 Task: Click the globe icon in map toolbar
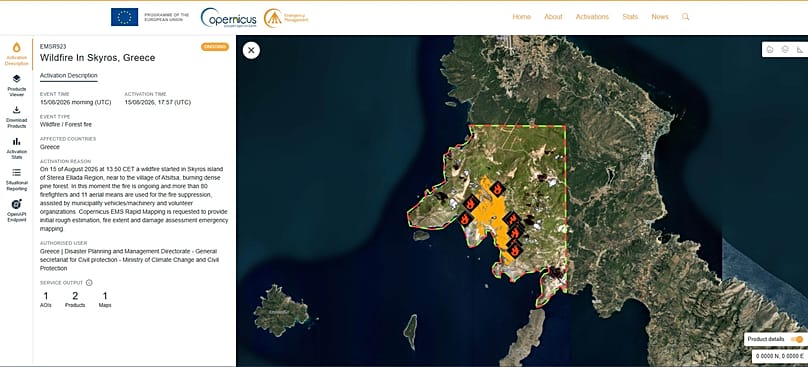(x=785, y=49)
